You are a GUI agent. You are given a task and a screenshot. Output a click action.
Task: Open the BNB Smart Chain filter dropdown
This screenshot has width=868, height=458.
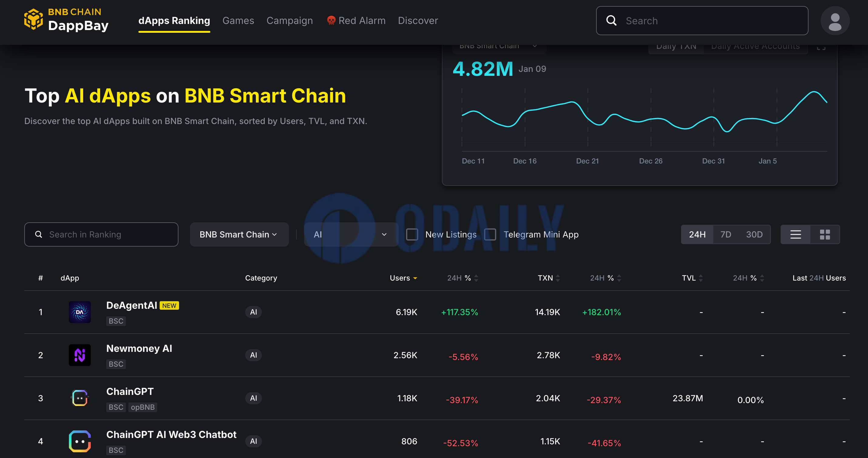pos(239,234)
